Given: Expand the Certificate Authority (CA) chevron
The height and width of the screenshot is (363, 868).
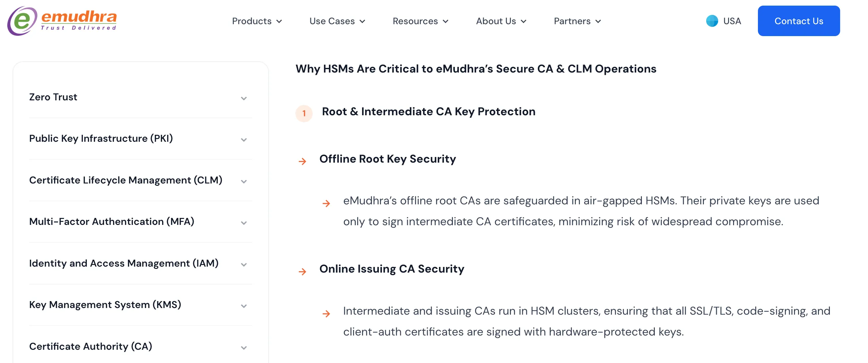Looking at the screenshot, I should click(244, 348).
